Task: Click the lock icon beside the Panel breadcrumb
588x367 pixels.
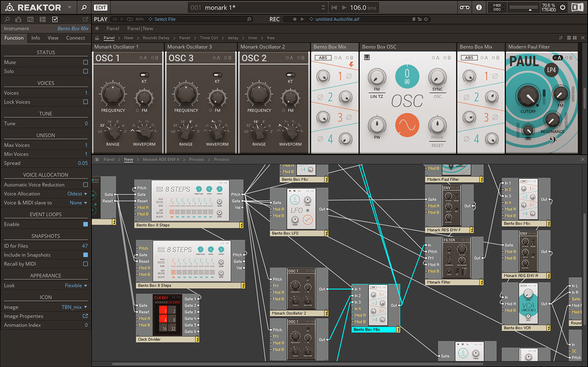Action: (x=97, y=38)
